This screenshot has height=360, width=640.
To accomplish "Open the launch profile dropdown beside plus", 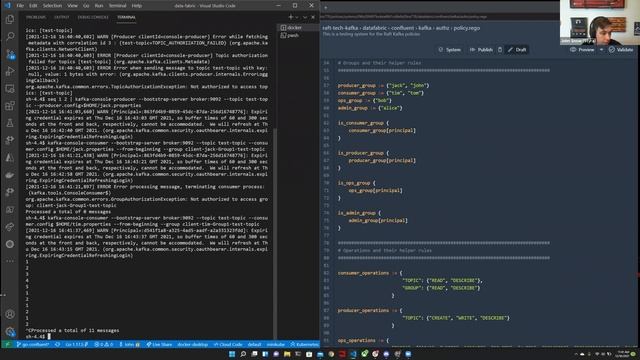I will click(x=297, y=17).
